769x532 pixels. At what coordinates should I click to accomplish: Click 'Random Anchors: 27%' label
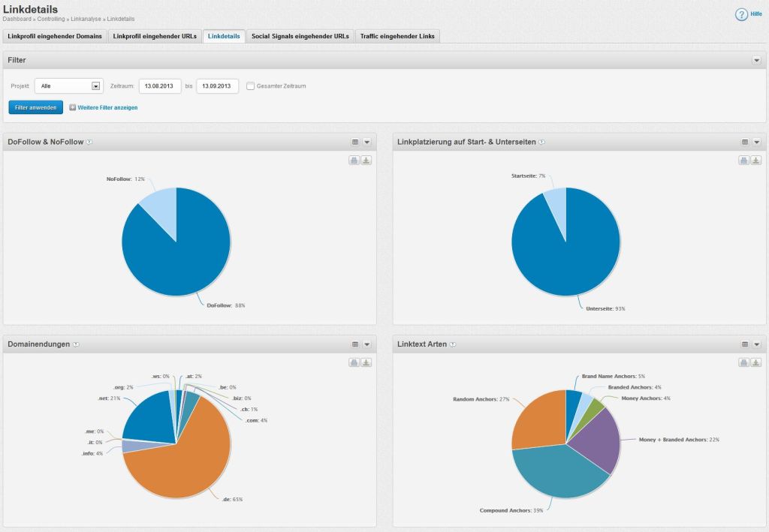[x=481, y=400]
